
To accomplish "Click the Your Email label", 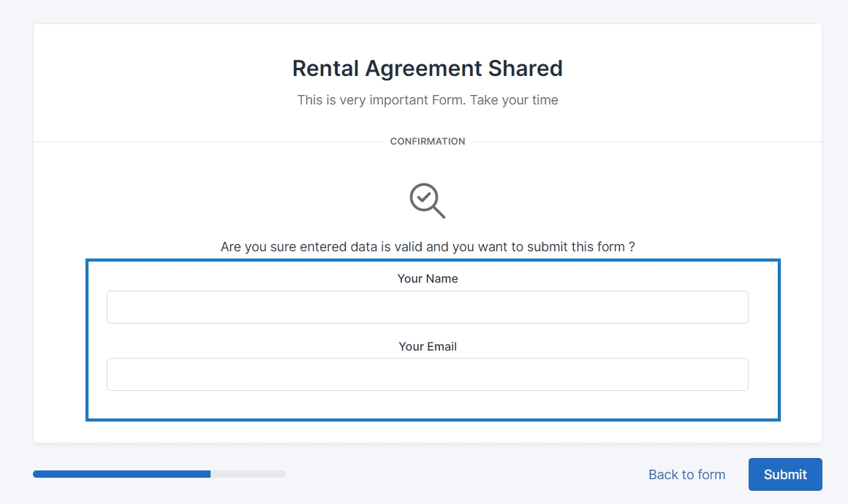I will (427, 346).
